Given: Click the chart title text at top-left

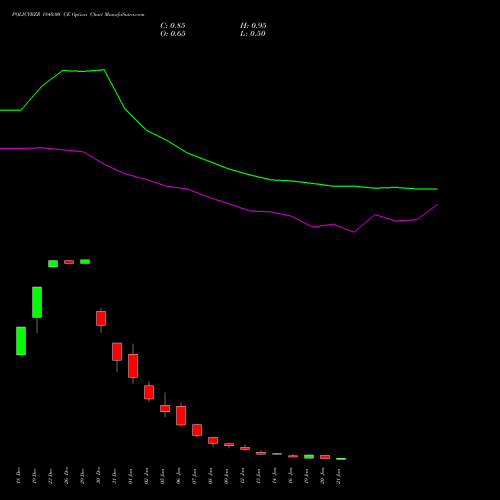Looking at the screenshot, I should 78,15.
